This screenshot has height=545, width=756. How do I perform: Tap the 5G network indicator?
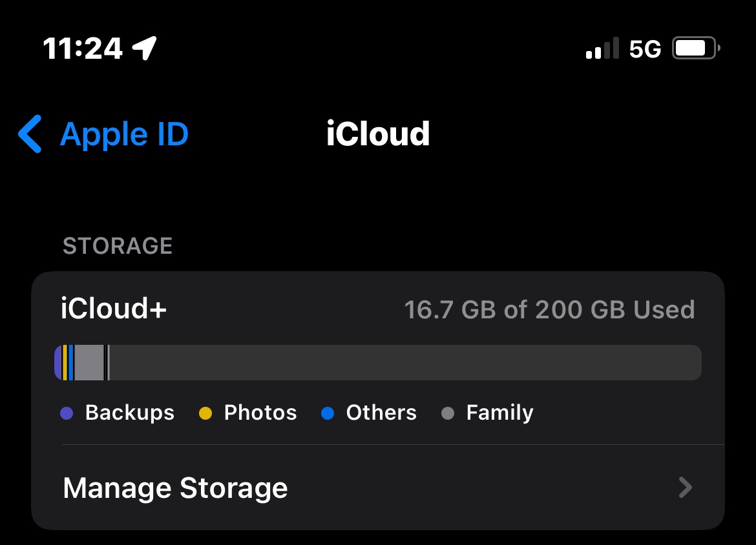[x=645, y=48]
